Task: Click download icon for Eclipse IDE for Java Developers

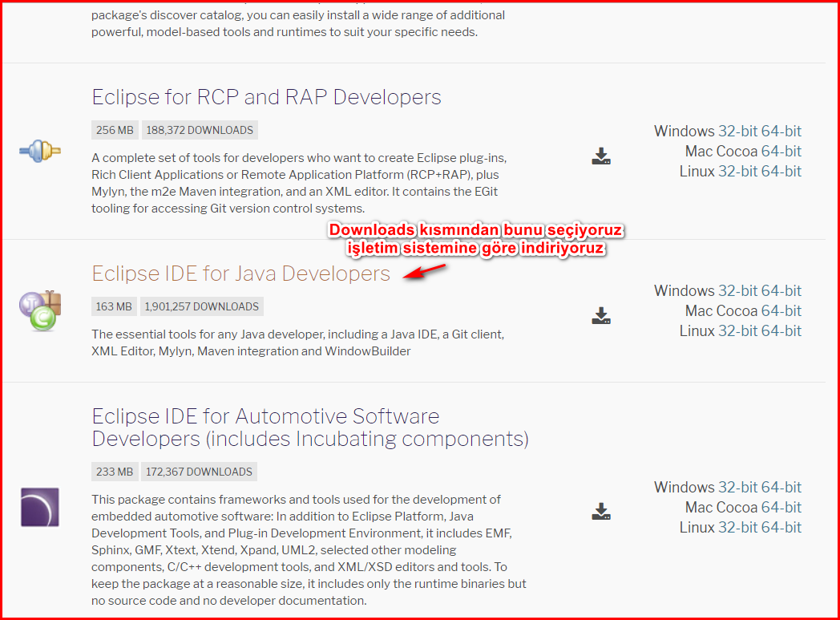Action: [601, 316]
